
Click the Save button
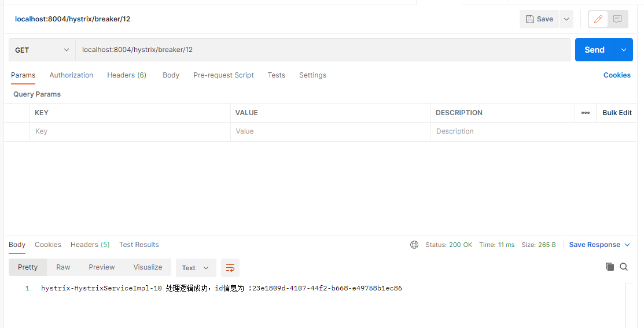539,19
